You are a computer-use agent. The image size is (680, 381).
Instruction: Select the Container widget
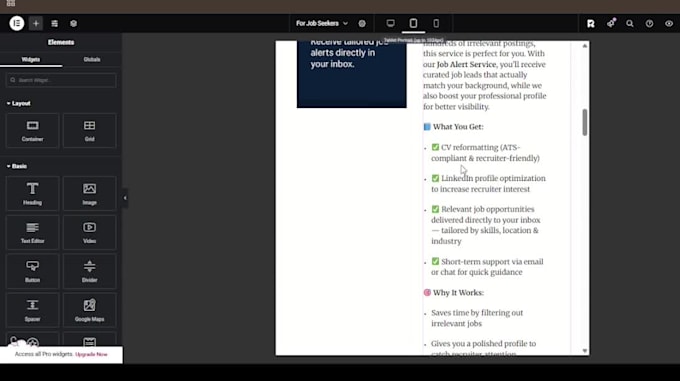pyautogui.click(x=33, y=130)
